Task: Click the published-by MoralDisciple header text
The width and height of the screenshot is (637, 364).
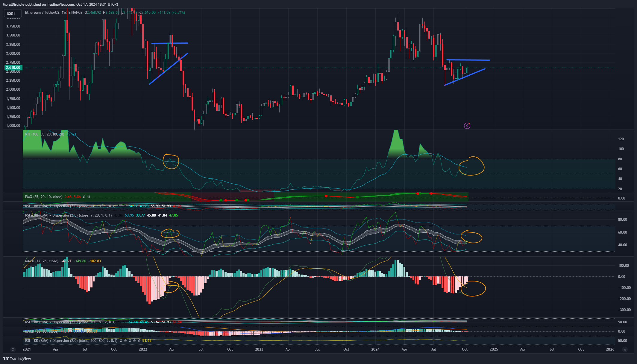Action: coord(60,4)
